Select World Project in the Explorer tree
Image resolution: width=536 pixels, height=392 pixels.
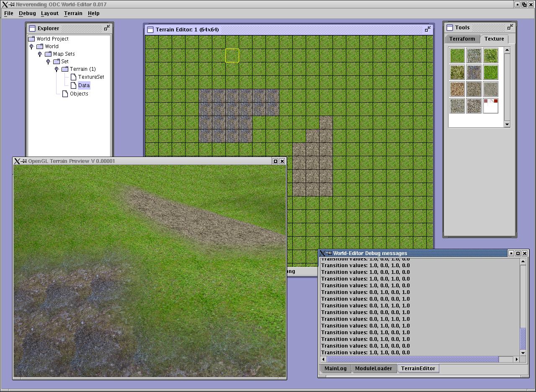[x=52, y=39]
